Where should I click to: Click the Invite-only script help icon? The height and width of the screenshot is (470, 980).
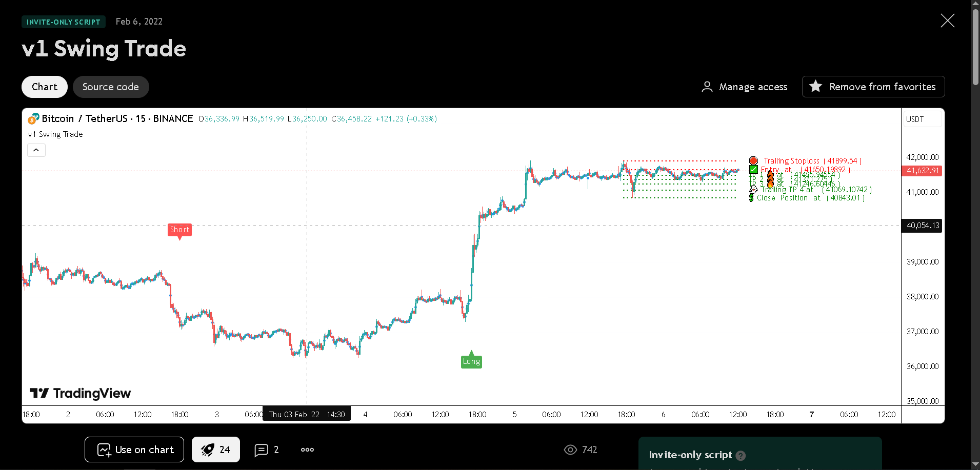click(x=741, y=456)
